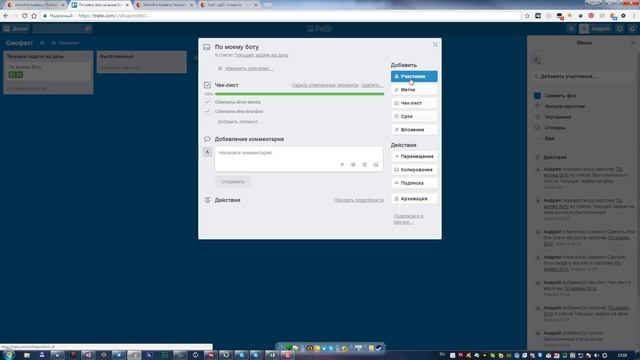This screenshot has width=640, height=360.
Task: Open the share and more link
Action: (x=408, y=219)
